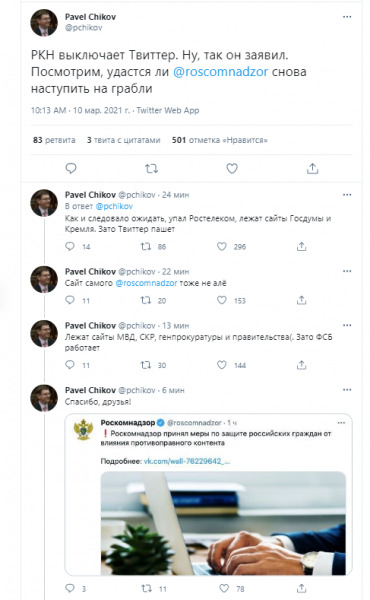Image resolution: width=370 pixels, height=600 pixels.
Task: Open the vk.com/wall link in quoted tweet
Action: [x=187, y=461]
